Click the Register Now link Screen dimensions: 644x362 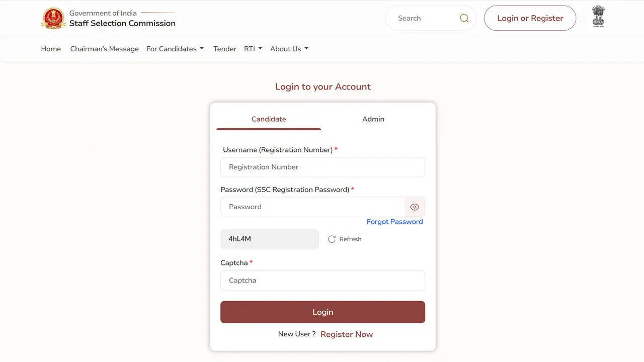pos(347,334)
